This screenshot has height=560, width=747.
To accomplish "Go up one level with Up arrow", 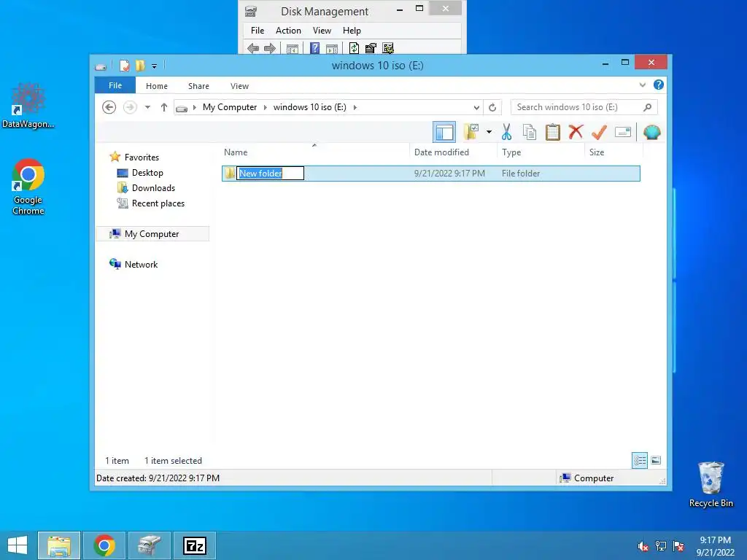I will tap(164, 107).
